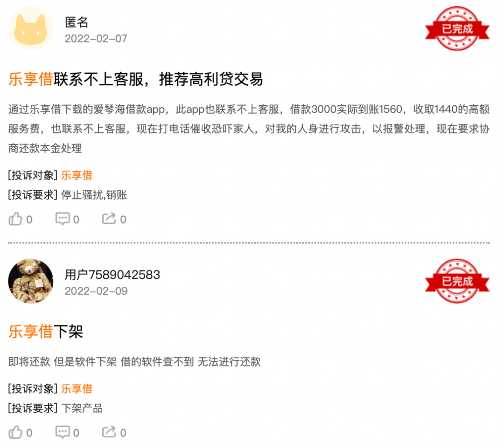Click the 停止骚扰,销账 complaint request text
Viewport: 504px width, 448px height.
click(x=94, y=194)
